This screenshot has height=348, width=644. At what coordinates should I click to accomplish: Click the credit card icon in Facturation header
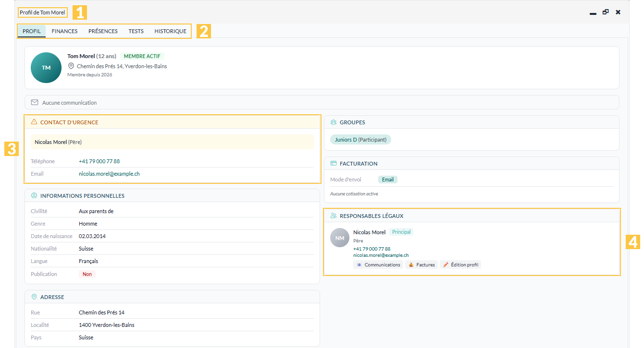[334, 164]
